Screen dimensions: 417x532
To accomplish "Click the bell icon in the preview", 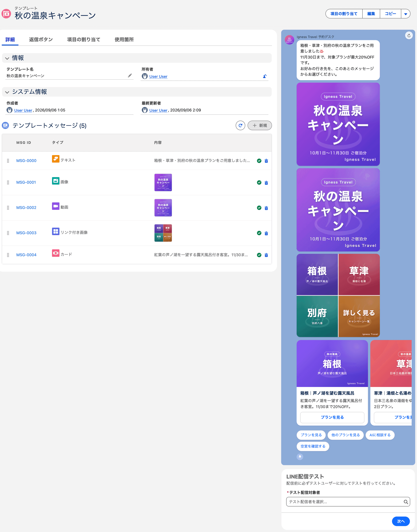I will click(x=300, y=457).
